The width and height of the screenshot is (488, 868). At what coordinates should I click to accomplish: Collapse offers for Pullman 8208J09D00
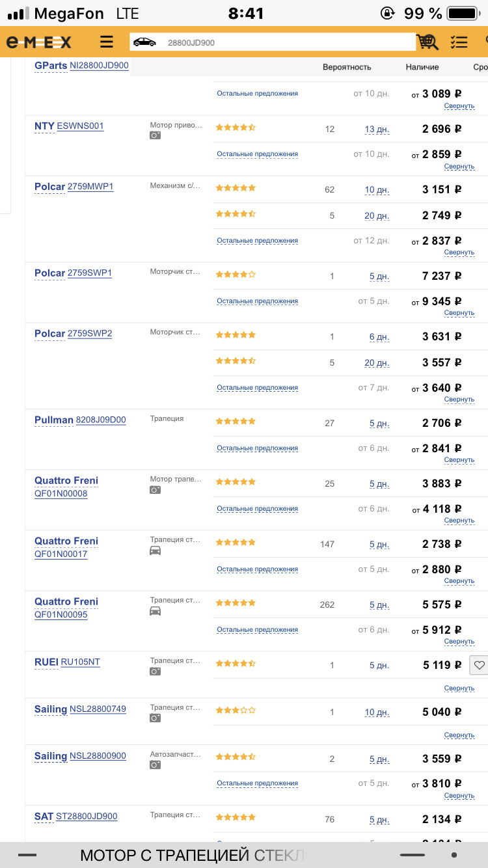point(459,460)
